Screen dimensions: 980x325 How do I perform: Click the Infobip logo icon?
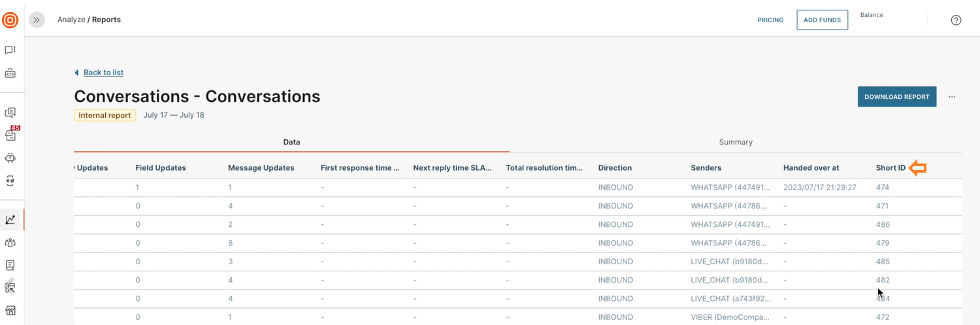point(10,20)
